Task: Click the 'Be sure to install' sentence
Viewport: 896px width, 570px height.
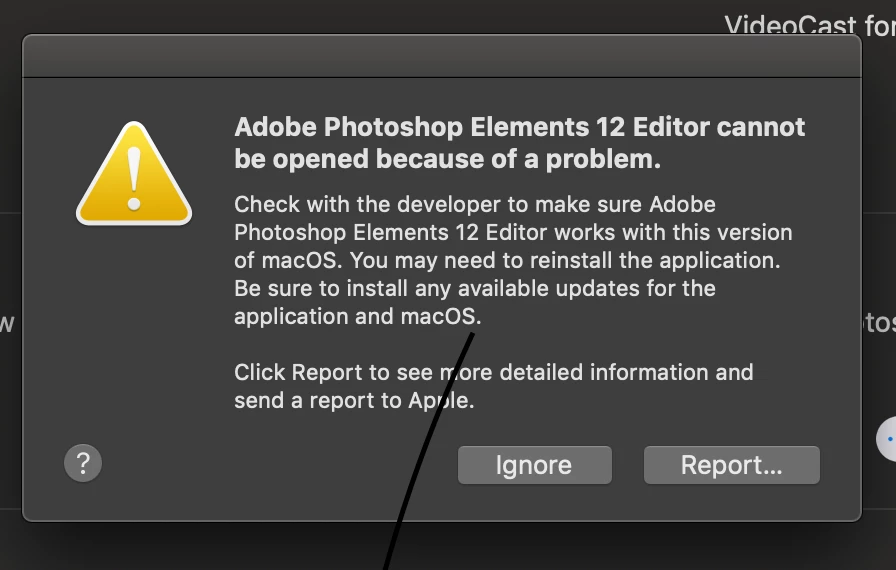Action: [475, 288]
